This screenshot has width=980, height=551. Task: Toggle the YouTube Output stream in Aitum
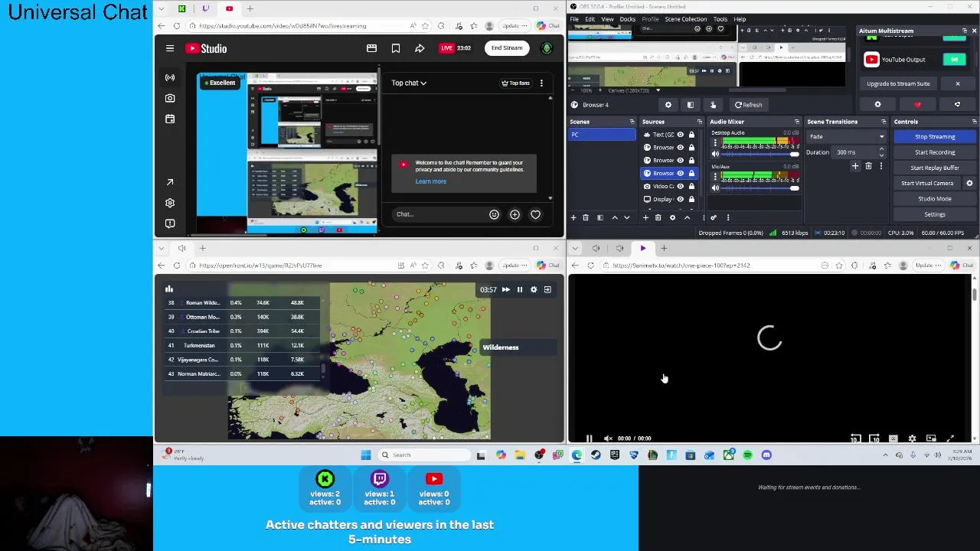pyautogui.click(x=954, y=59)
